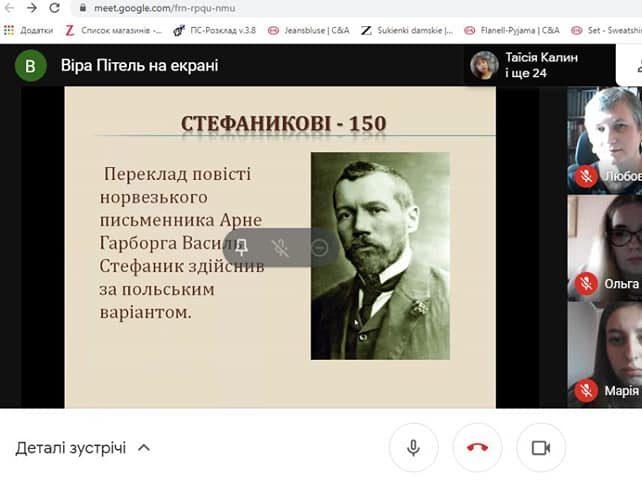Click muted mic indicator next to Ольга
This screenshot has height=482, width=642.
point(586,283)
